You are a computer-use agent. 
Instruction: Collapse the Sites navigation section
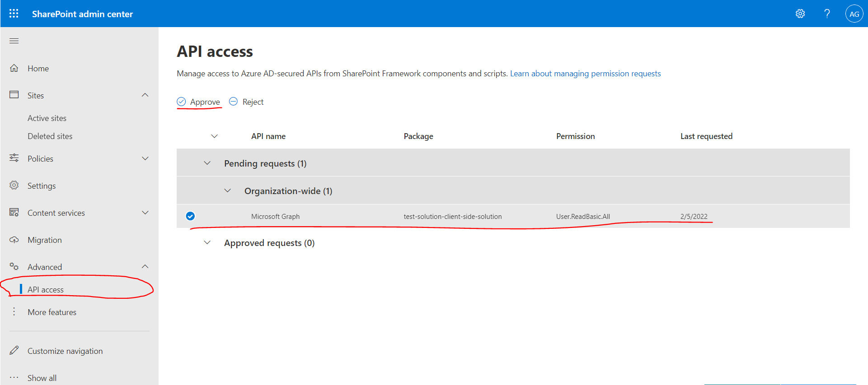(145, 95)
